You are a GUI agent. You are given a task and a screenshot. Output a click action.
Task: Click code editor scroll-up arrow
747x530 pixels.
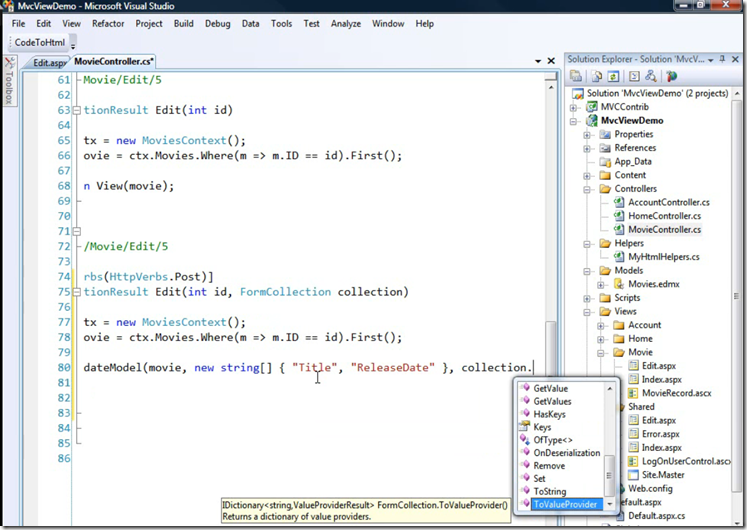551,87
